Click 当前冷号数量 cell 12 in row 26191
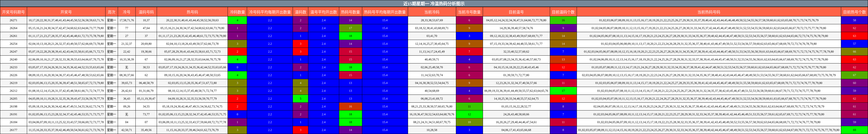The image size is (868, 134). click(x=469, y=114)
